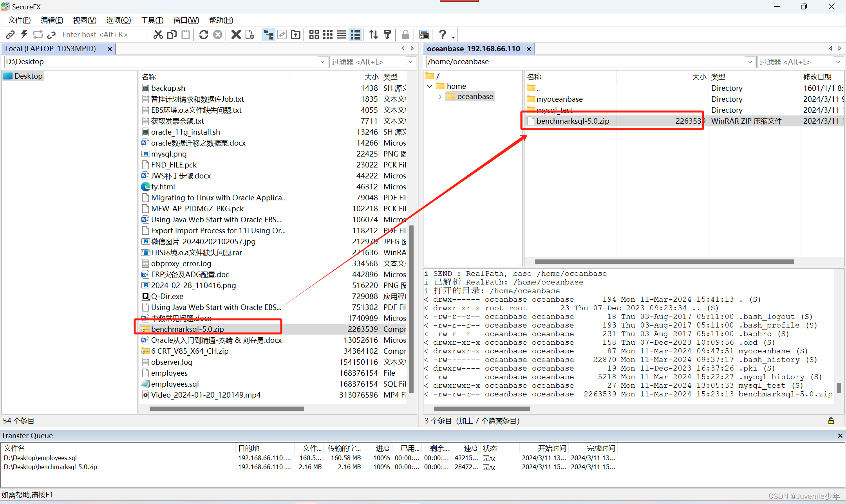Close the Transfer Queue panel
The width and height of the screenshot is (846, 504).
coord(840,436)
